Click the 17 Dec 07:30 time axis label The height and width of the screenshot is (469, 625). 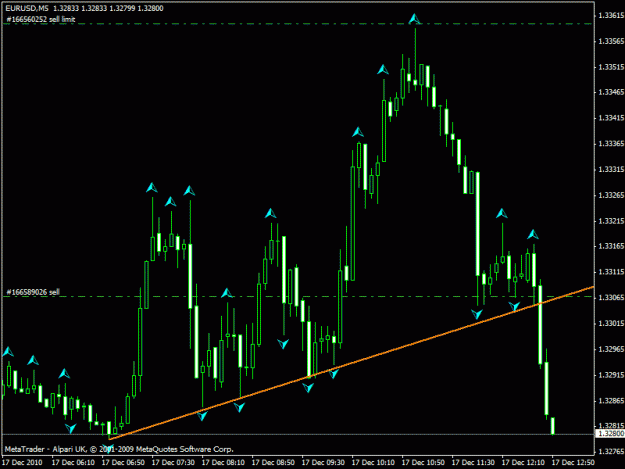click(x=173, y=463)
